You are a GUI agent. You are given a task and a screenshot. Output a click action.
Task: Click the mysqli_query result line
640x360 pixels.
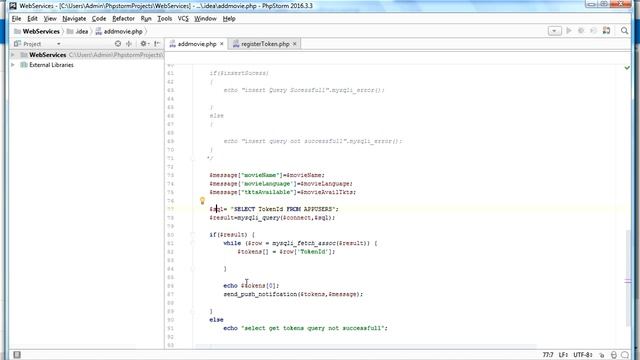[272, 218]
